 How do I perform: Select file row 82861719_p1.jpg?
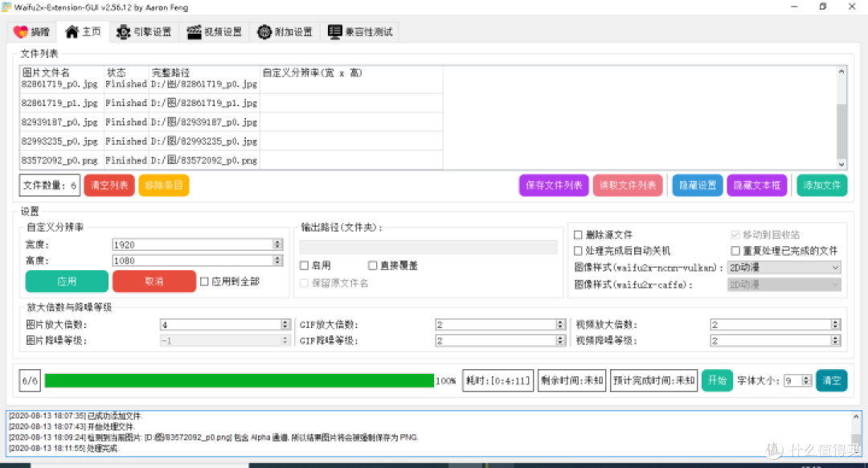point(231,103)
